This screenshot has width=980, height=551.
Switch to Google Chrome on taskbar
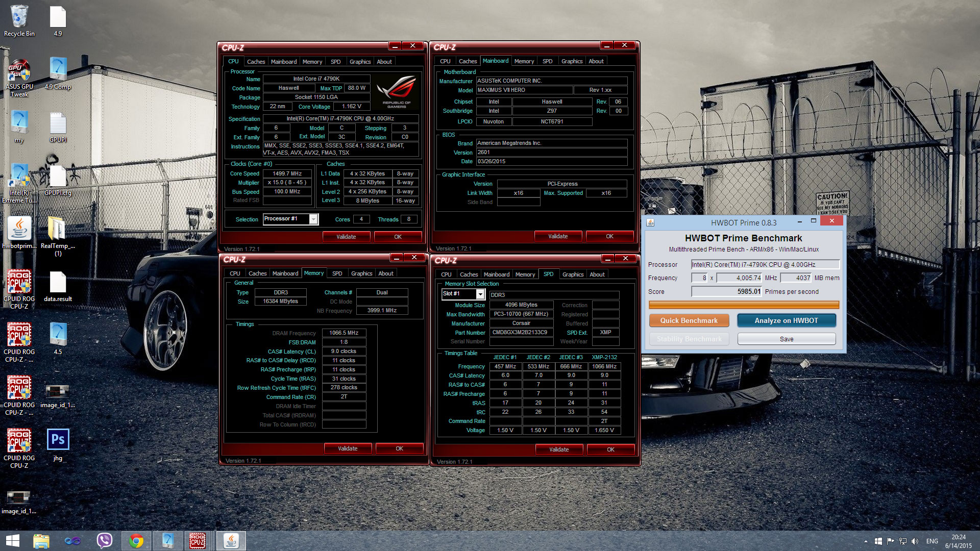[136, 541]
